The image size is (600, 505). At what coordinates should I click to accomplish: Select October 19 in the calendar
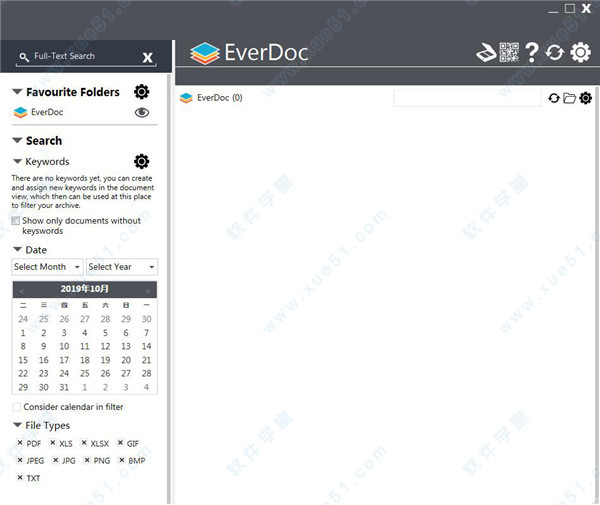pyautogui.click(x=106, y=360)
